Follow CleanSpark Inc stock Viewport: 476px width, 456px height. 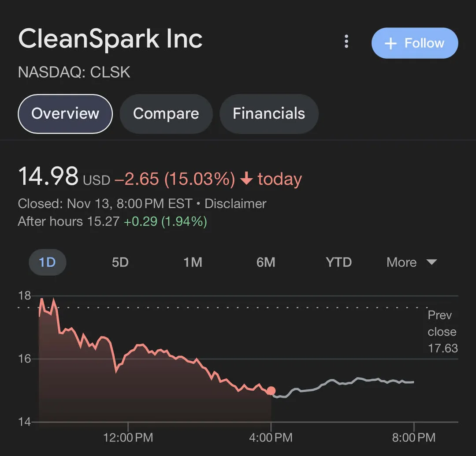415,43
